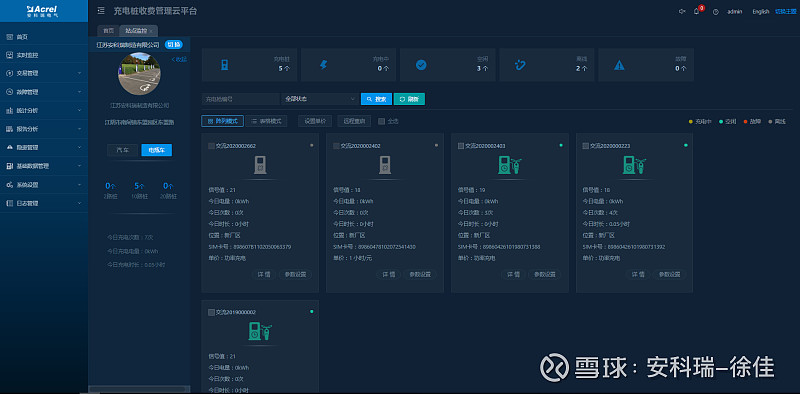Click the warning triangle fault icon
The width and height of the screenshot is (800, 394).
619,65
